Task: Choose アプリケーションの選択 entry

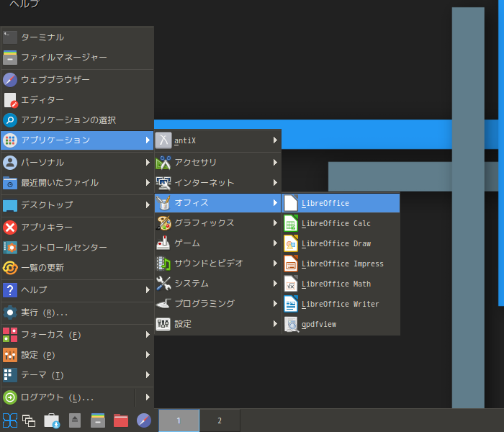Action: 77,120
